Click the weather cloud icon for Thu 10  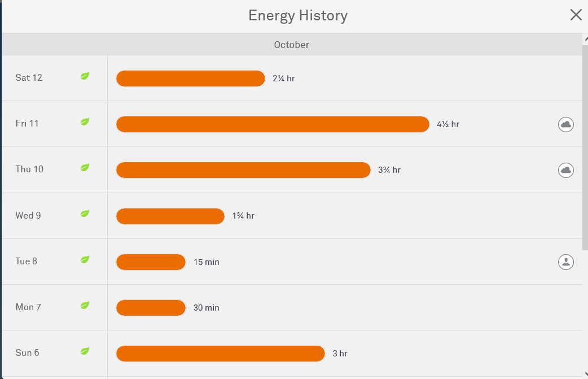(566, 170)
